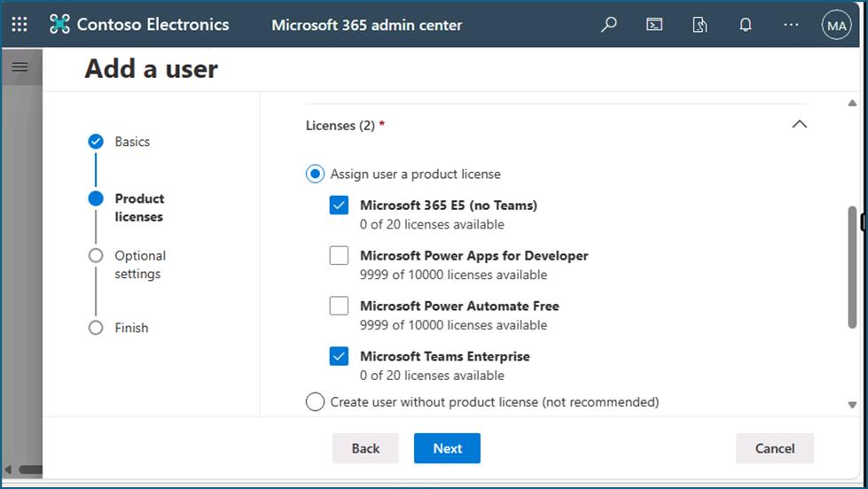The image size is (868, 489).
Task: Click the Contoso Electronics logo
Action: click(59, 25)
